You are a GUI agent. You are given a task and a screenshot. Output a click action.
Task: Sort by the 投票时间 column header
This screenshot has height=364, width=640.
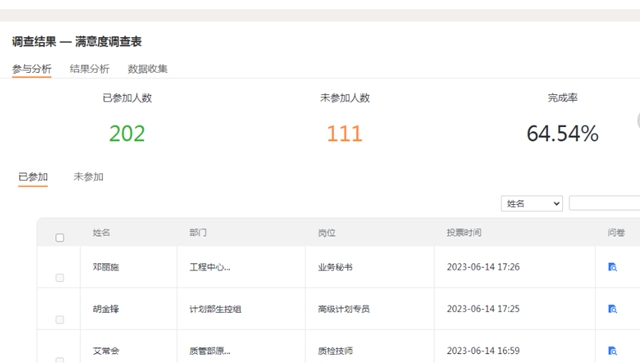coord(464,233)
